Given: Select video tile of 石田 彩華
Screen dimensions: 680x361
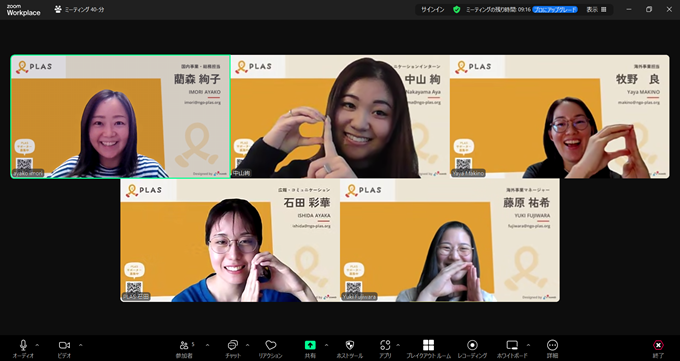Looking at the screenshot, I should pyautogui.click(x=230, y=240).
